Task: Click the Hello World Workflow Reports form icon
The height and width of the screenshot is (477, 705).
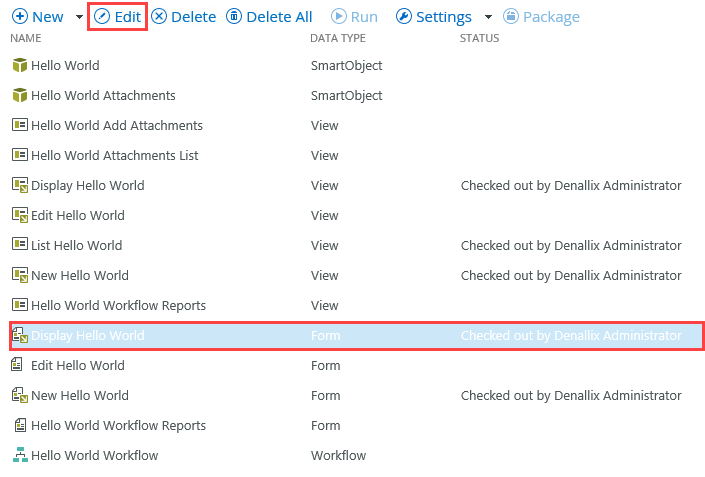Action: 20,425
